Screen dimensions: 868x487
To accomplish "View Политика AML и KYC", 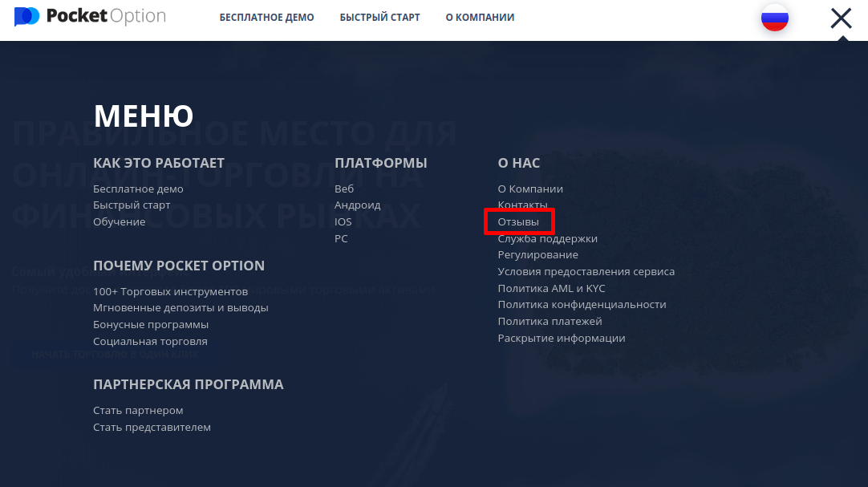I will click(551, 288).
